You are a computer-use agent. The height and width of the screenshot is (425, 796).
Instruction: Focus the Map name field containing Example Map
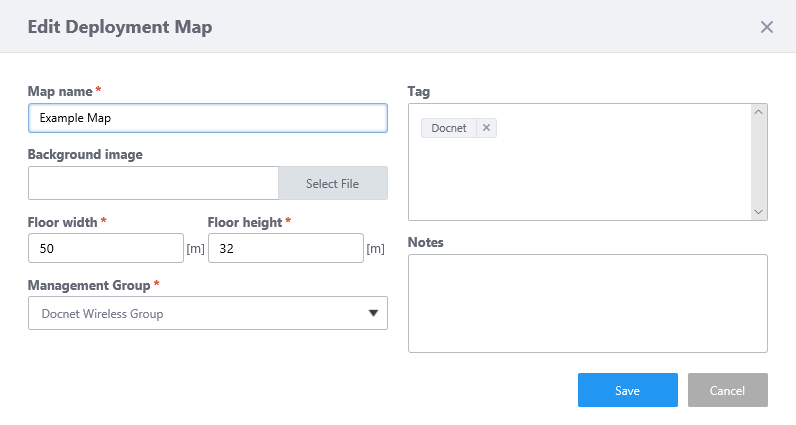pyautogui.click(x=207, y=118)
